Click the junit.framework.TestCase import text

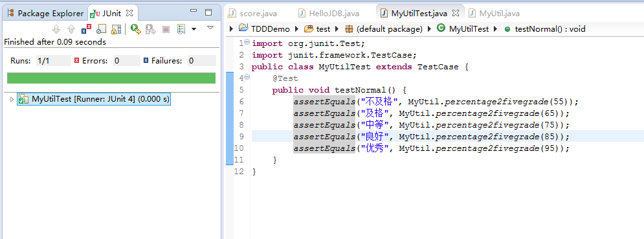pyautogui.click(x=350, y=55)
